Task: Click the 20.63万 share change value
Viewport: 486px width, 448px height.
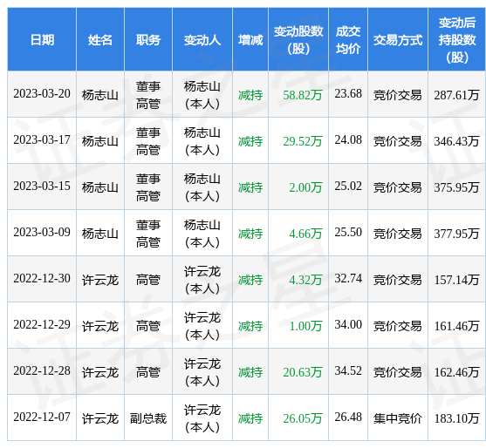Action: [303, 372]
